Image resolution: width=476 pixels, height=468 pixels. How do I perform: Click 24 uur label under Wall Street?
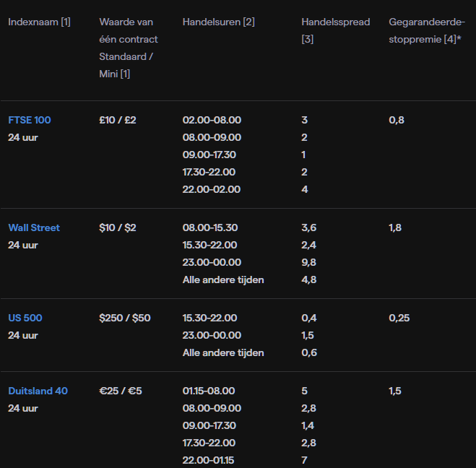click(23, 245)
